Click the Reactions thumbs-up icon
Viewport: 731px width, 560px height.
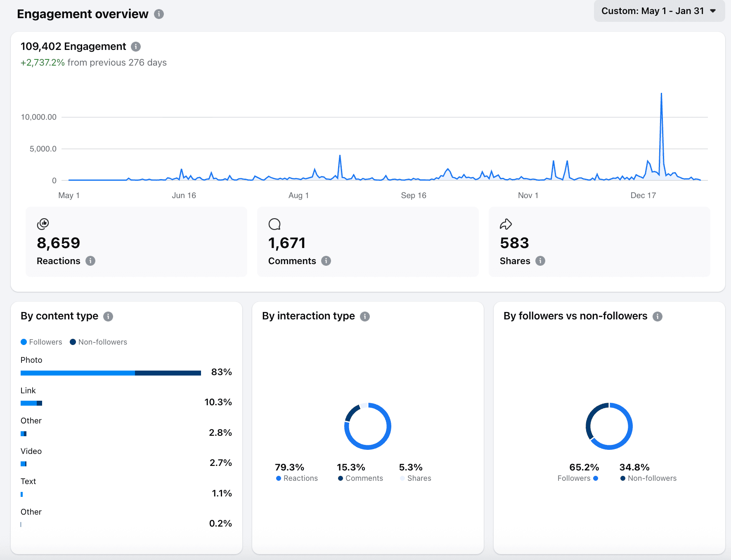click(42, 224)
